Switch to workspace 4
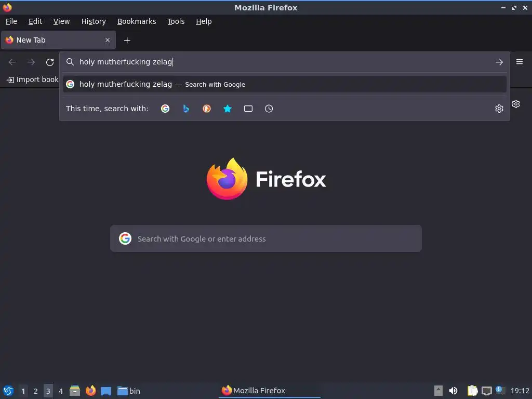Screen dimensions: 532x399 coord(61,391)
